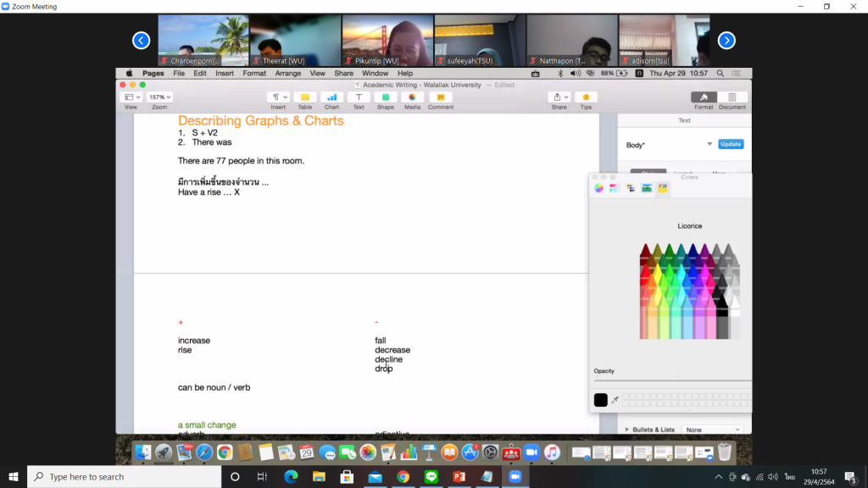Open the 157% Zoom level dropdown
Screen dimensions: 868x488
coord(159,97)
